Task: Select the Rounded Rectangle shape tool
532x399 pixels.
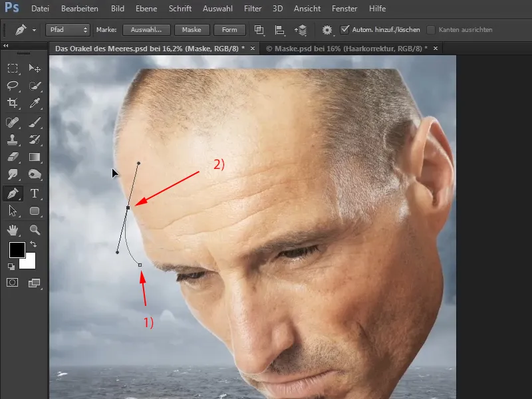Action: tap(35, 211)
